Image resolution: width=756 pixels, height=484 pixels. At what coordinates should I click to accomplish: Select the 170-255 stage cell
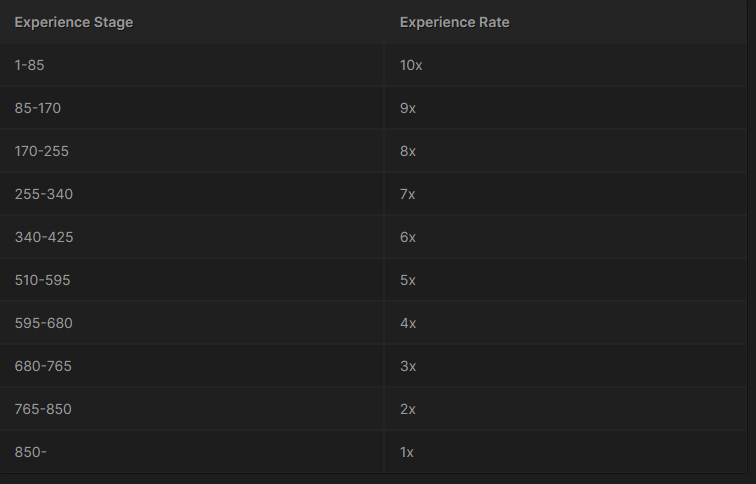42,151
